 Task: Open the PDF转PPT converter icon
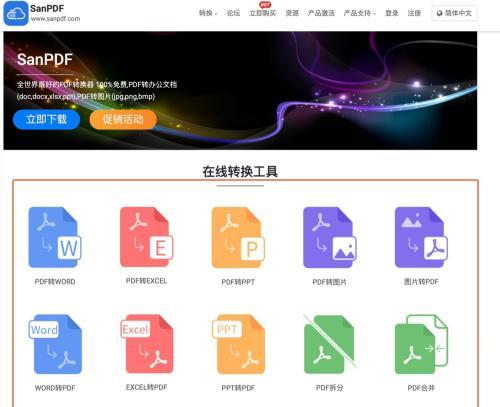pos(238,237)
